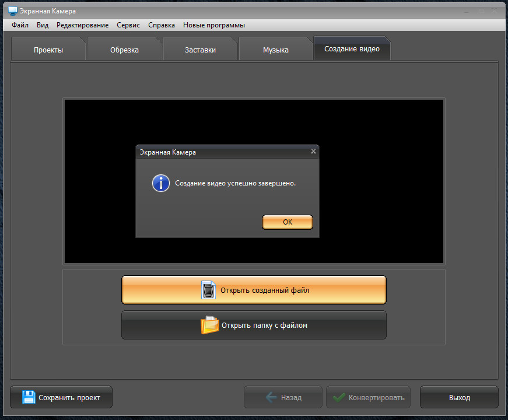Open the Новые программы menu

pos(213,25)
